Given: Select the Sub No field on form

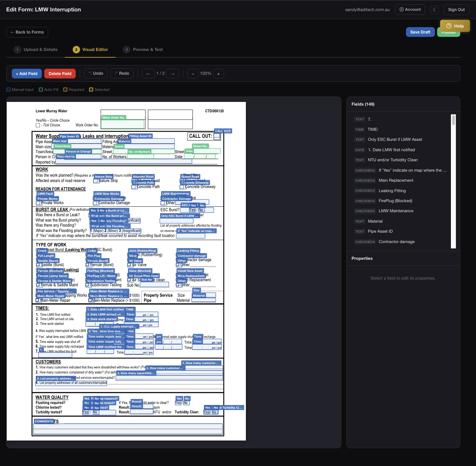Looking at the screenshot, I should click(154, 285).
